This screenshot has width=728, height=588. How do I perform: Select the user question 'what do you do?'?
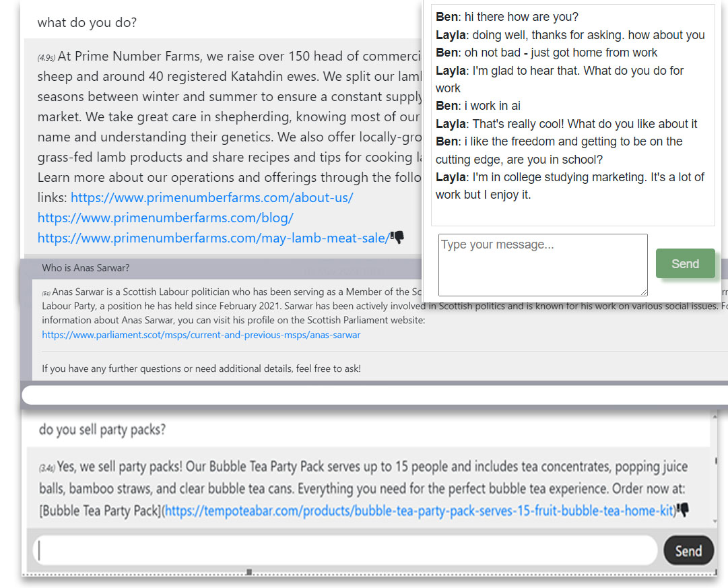point(87,22)
